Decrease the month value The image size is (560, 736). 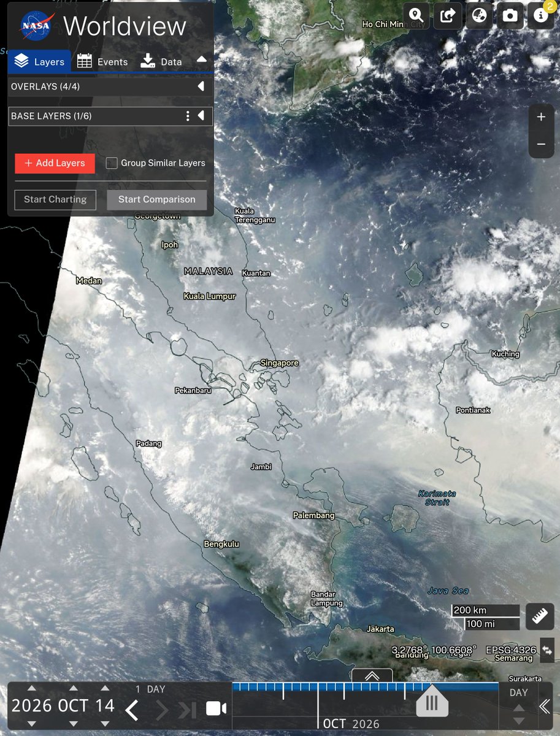[x=73, y=724]
